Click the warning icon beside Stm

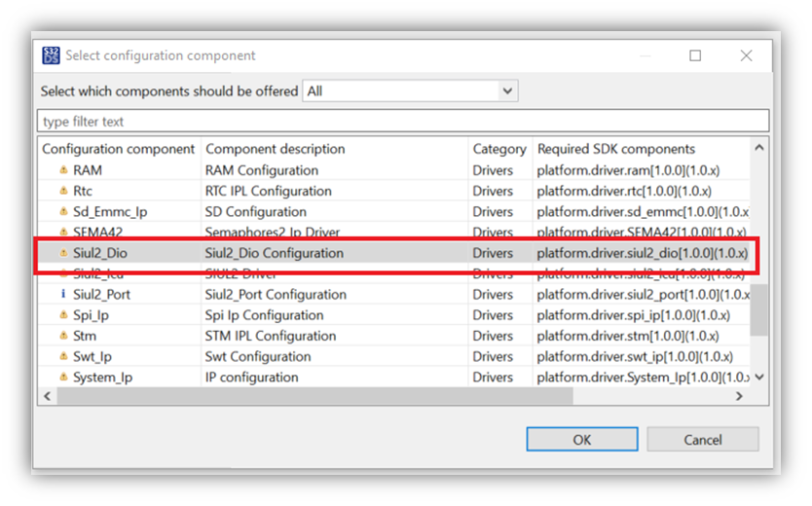pos(63,336)
